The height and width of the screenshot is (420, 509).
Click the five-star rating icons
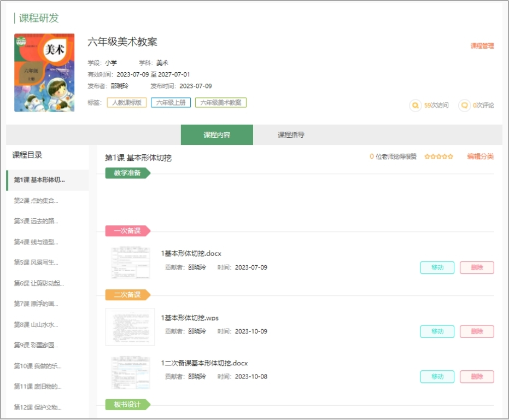coord(438,157)
